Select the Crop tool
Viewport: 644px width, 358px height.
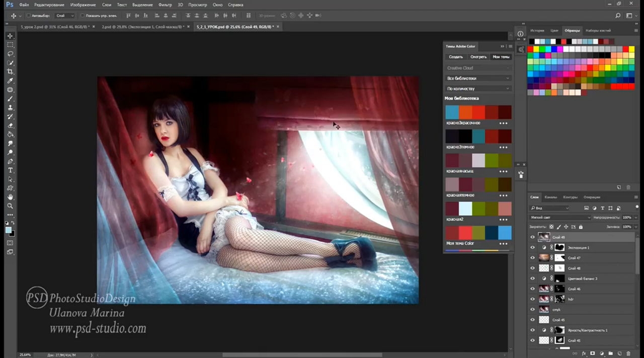click(10, 71)
